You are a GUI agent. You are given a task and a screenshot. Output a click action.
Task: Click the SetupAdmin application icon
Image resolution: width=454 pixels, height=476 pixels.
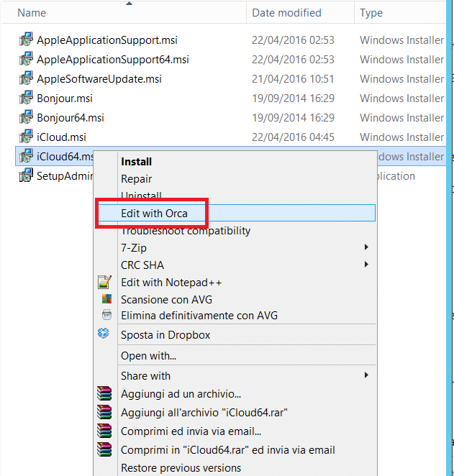[x=26, y=176]
